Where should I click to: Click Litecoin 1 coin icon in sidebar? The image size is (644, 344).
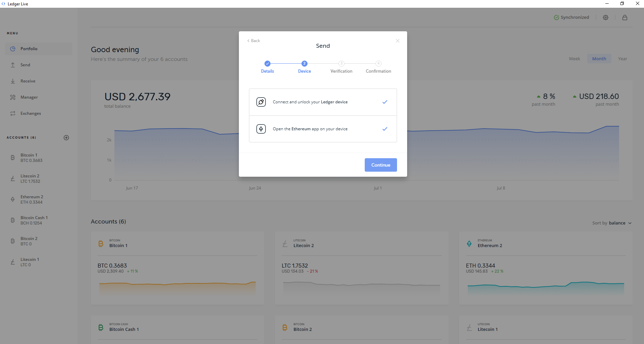pyautogui.click(x=13, y=262)
